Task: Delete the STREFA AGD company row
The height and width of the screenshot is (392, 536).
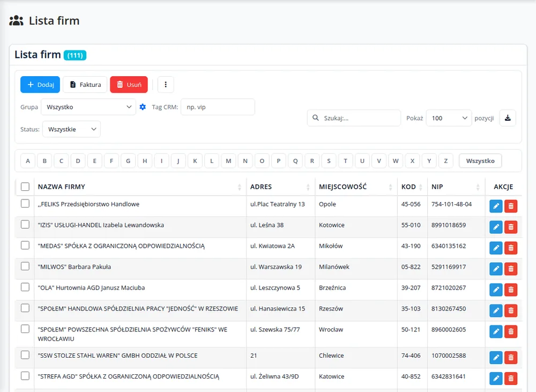Action: coord(511,378)
